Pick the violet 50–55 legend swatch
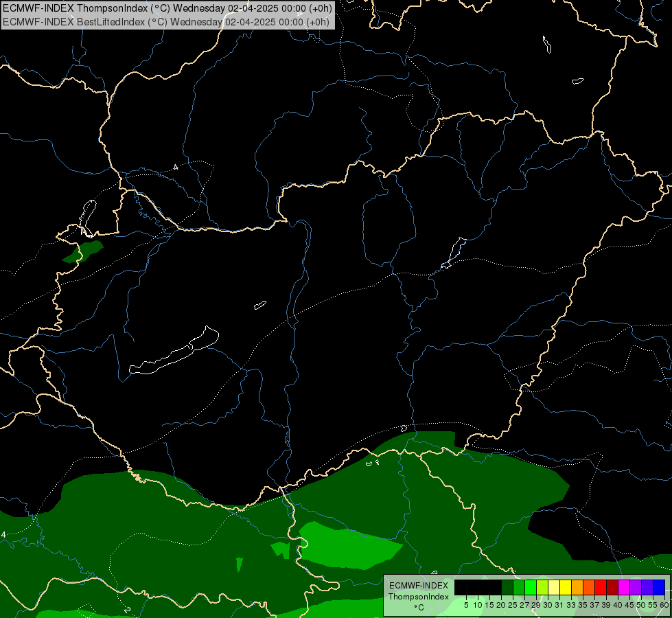The width and height of the screenshot is (672, 618). pyautogui.click(x=647, y=587)
